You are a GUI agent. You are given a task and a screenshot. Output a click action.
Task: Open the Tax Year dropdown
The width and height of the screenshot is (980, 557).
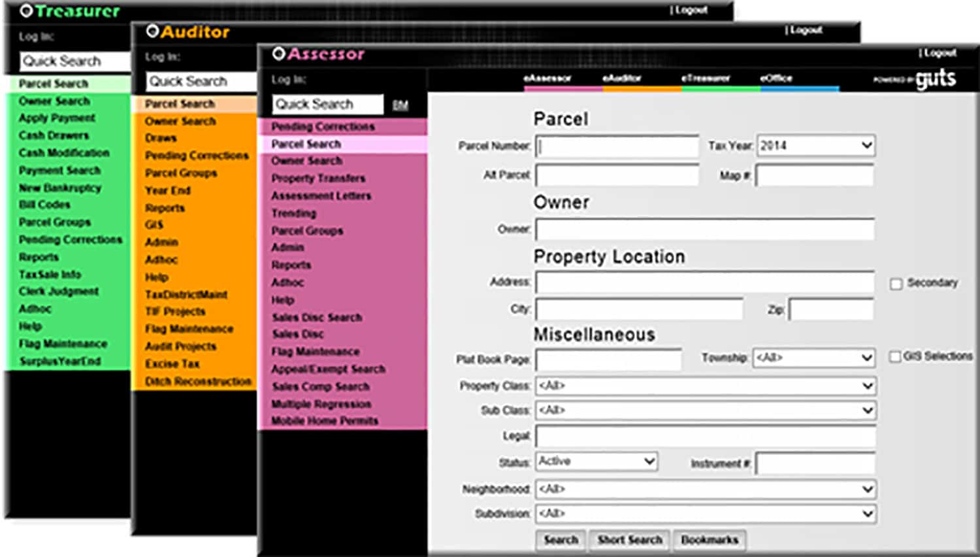tap(815, 146)
